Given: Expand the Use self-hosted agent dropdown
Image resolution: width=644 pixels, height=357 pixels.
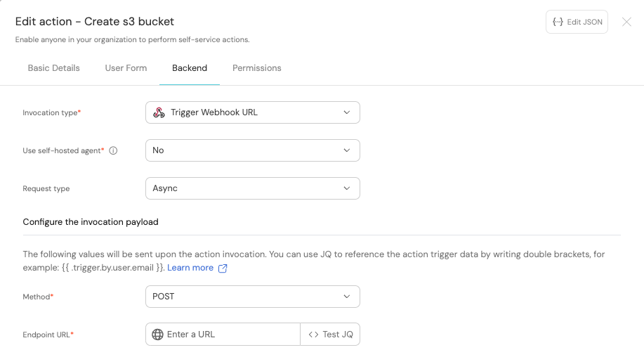Looking at the screenshot, I should tap(252, 150).
